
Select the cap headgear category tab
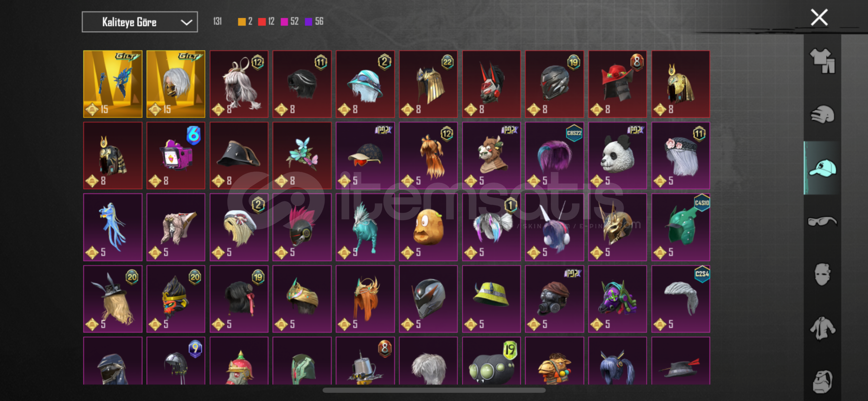822,168
